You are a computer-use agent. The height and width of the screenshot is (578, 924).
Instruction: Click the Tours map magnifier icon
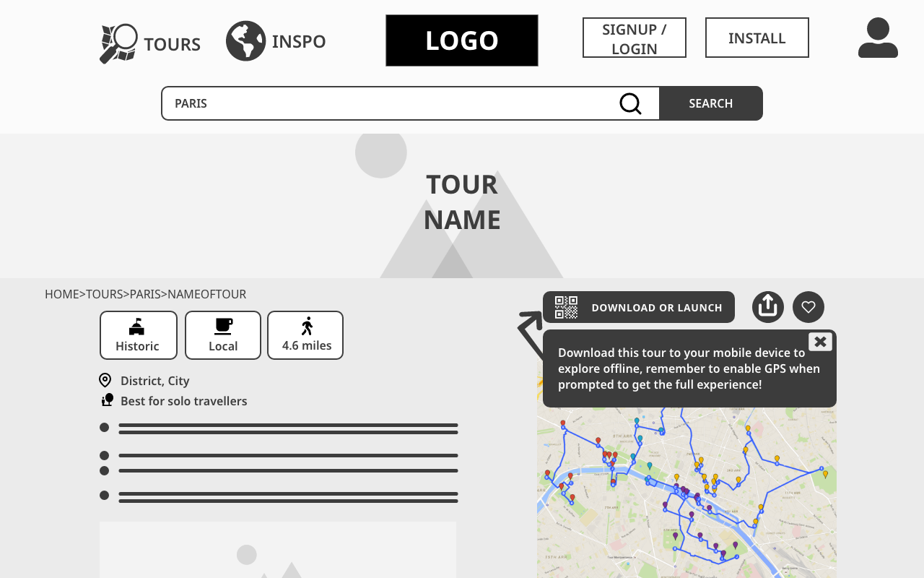pos(118,43)
